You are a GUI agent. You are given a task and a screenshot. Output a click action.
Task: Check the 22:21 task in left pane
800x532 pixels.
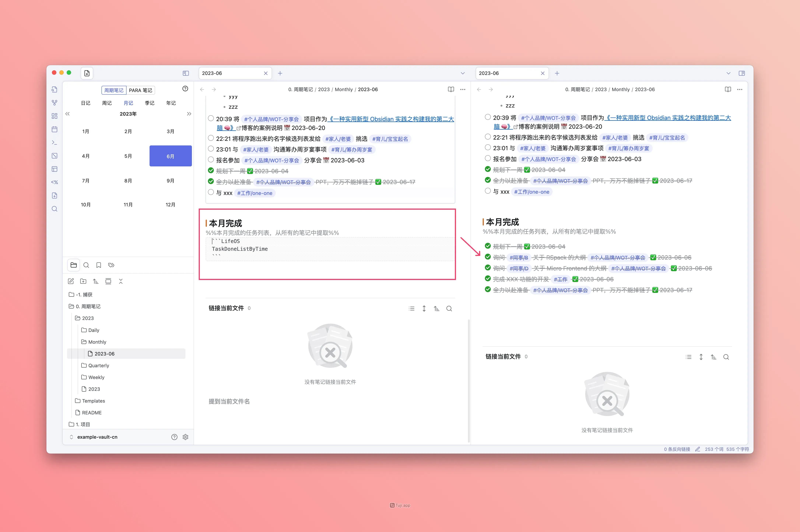click(211, 138)
